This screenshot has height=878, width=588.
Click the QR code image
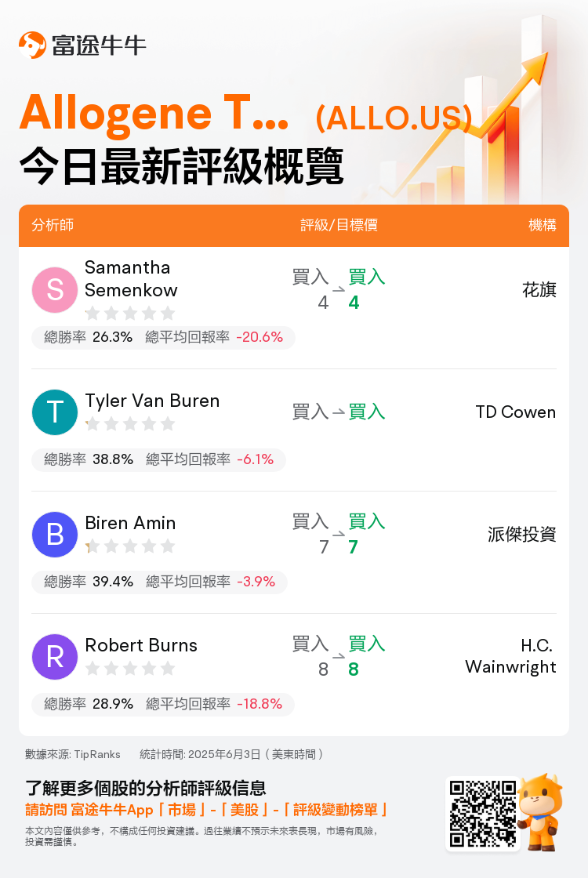(x=483, y=814)
